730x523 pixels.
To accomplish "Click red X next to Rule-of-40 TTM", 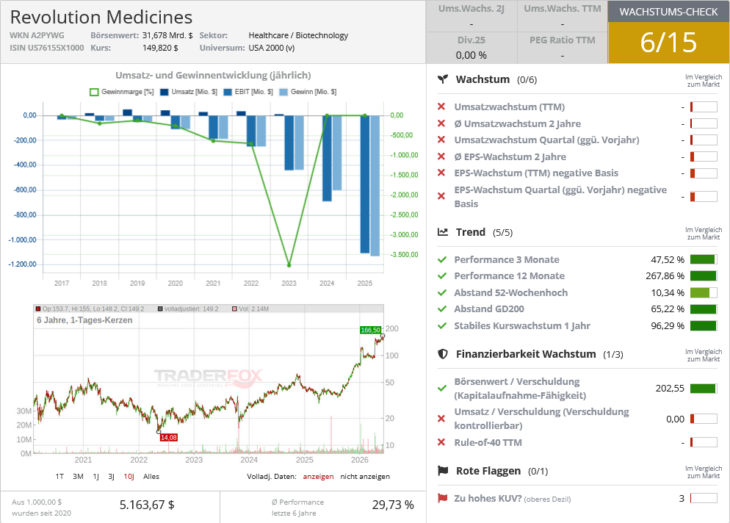I will click(x=441, y=442).
